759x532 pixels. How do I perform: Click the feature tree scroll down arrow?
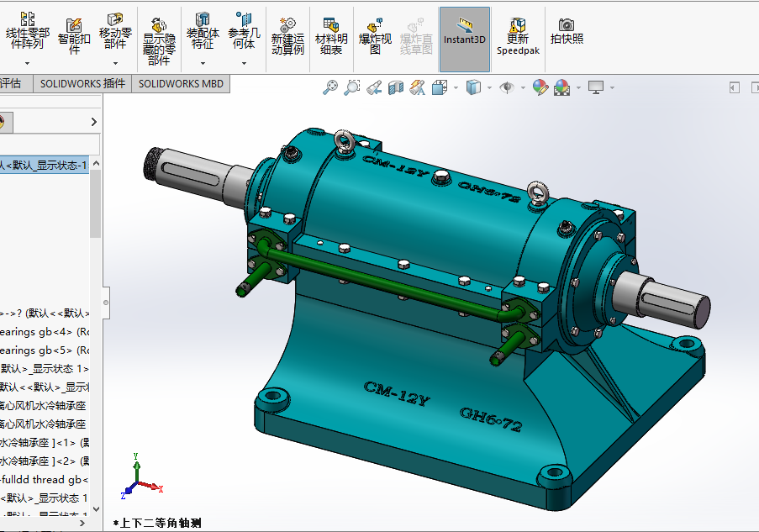[96, 509]
